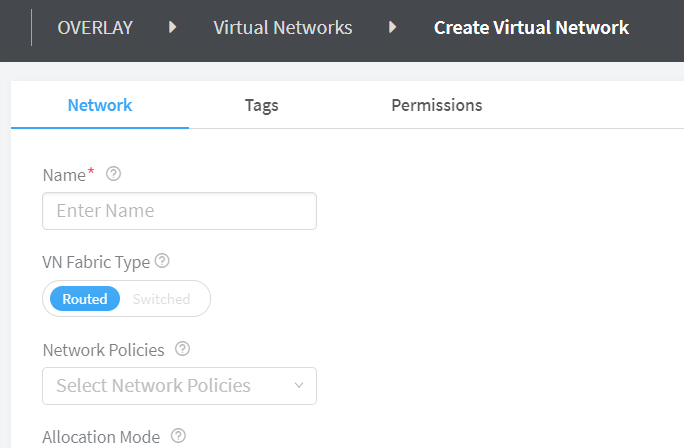Go to the Permissions tab
This screenshot has height=448, width=684.
pyautogui.click(x=436, y=105)
